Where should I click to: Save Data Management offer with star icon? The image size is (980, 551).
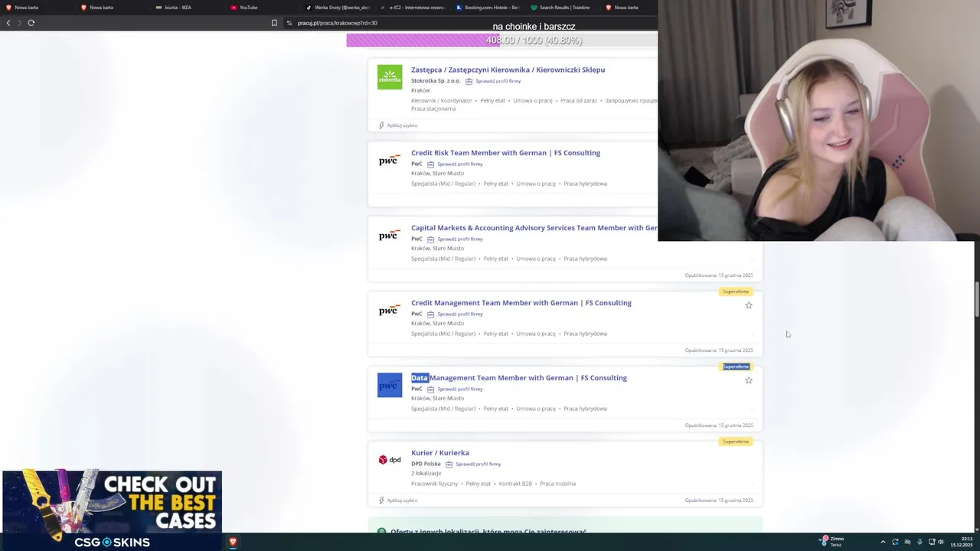click(x=749, y=380)
